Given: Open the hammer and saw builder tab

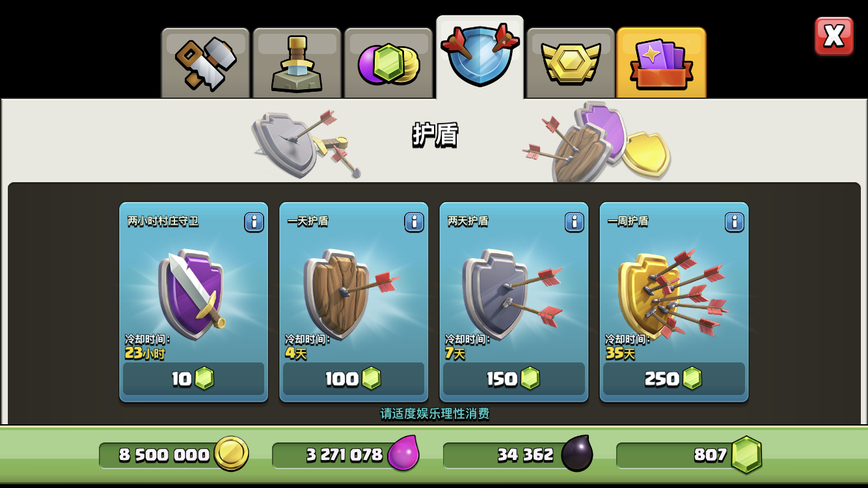Looking at the screenshot, I should 206,63.
